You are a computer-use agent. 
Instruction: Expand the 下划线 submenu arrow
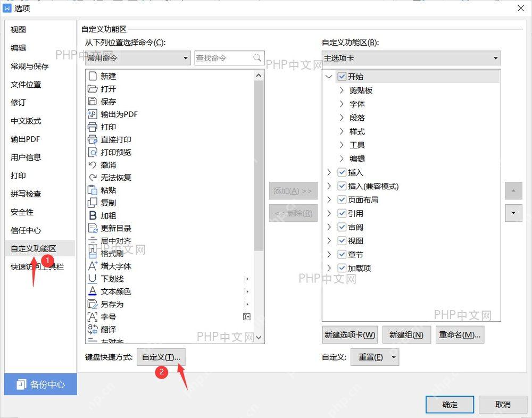(247, 279)
